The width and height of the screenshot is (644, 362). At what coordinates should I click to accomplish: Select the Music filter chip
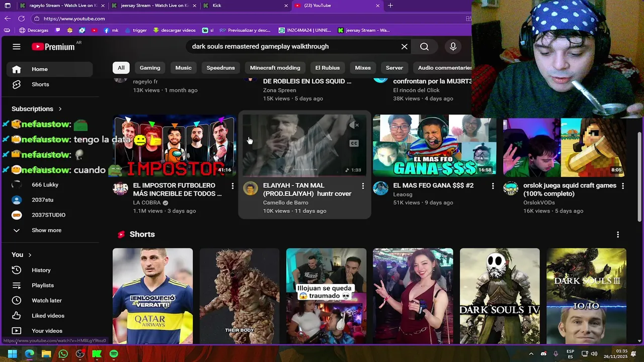183,67
